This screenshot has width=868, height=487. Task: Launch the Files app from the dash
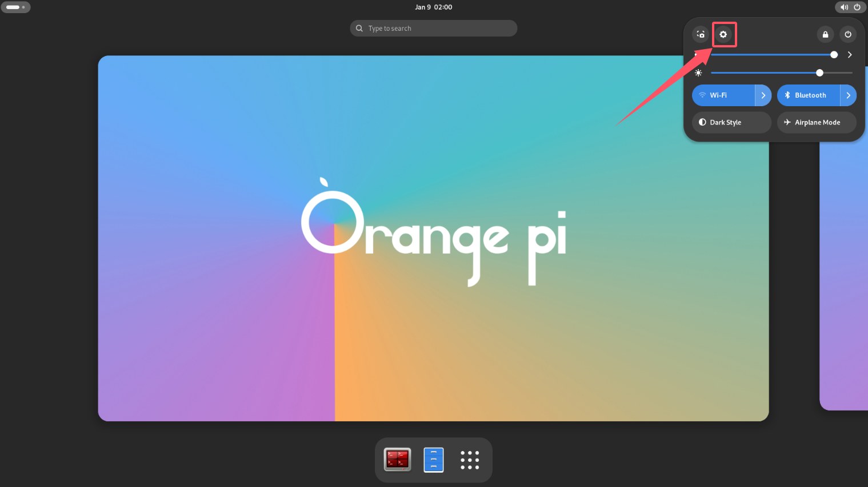coord(434,460)
